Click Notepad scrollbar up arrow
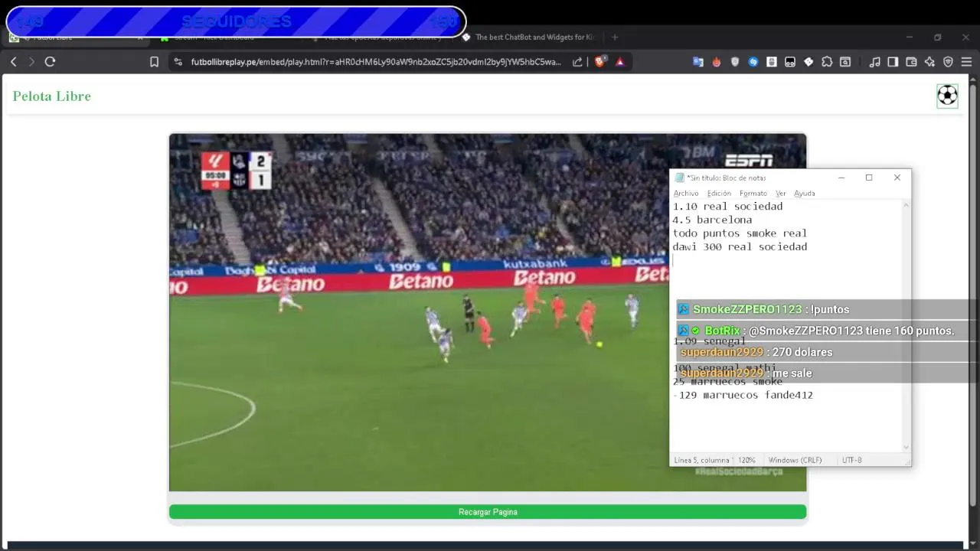The width and height of the screenshot is (980, 551). pos(906,205)
